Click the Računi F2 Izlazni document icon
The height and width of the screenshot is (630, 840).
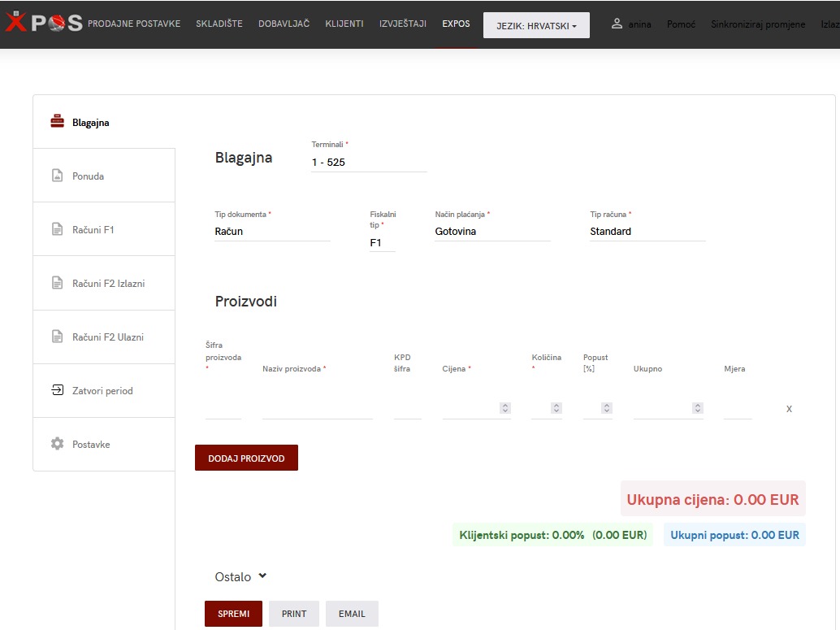(x=56, y=282)
